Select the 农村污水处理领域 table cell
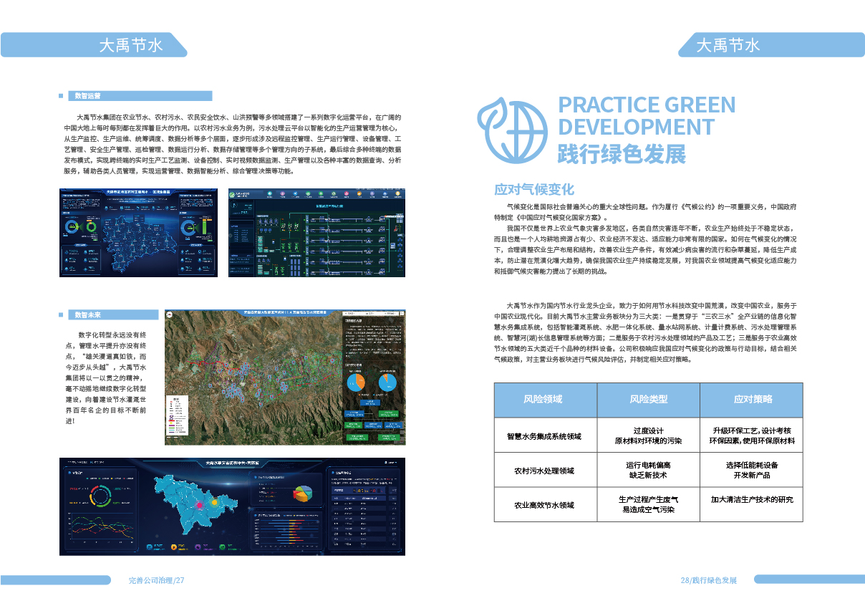The height and width of the screenshot is (616, 865). [x=545, y=470]
